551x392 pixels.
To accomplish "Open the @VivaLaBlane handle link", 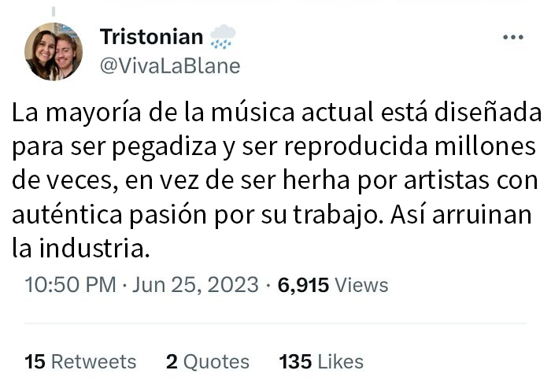I will [x=169, y=66].
